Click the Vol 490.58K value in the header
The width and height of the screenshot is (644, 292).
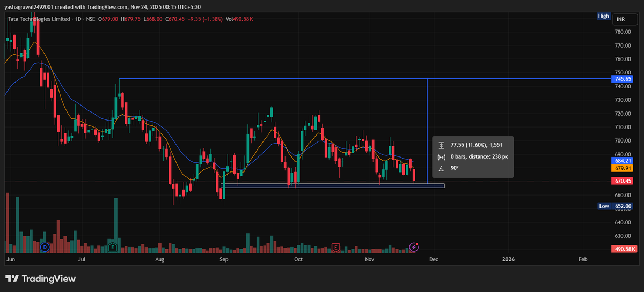tap(239, 19)
